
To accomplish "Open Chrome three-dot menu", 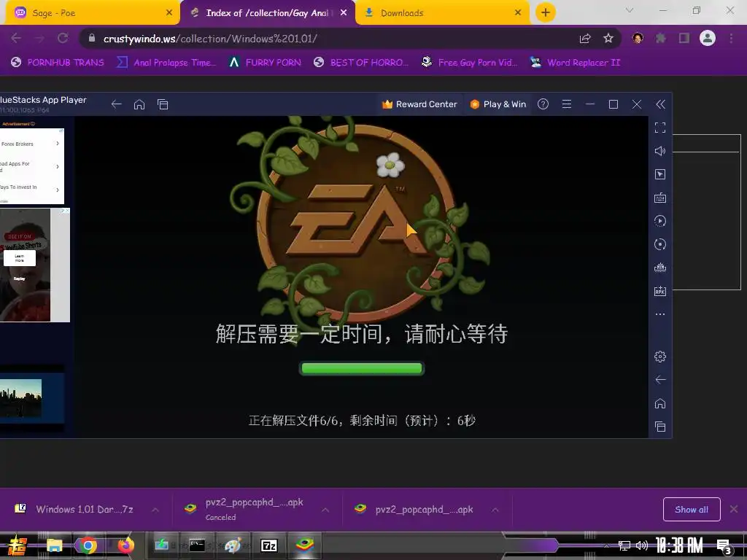I will click(x=731, y=38).
